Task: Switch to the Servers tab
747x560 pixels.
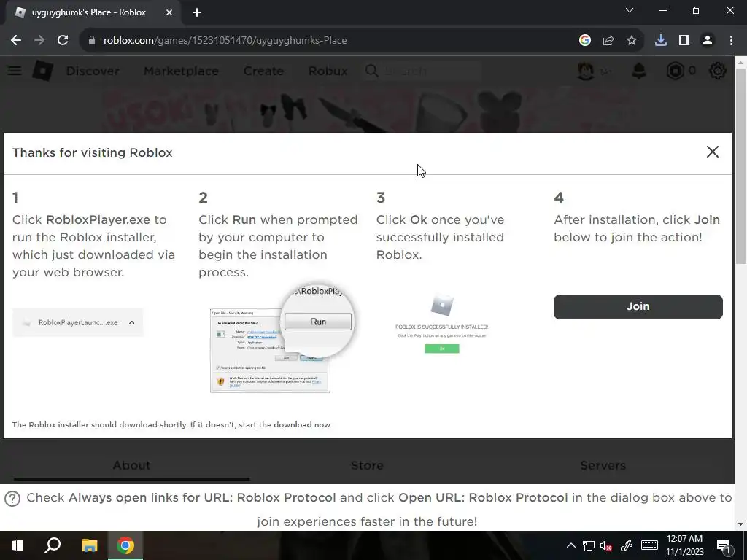Action: [x=603, y=465]
